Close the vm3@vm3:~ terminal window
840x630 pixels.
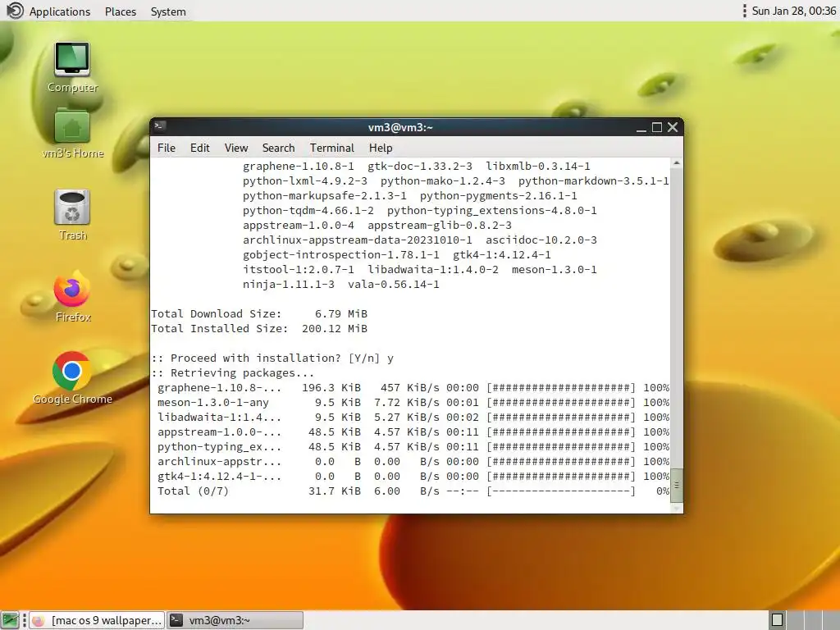coord(673,127)
